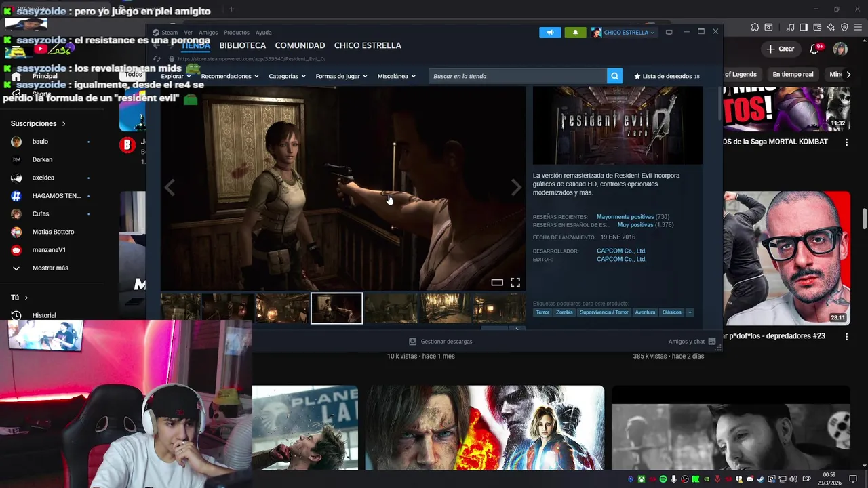Viewport: 868px width, 488px height.
Task: Expand the Tú section in sidebar
Action: [x=20, y=298]
